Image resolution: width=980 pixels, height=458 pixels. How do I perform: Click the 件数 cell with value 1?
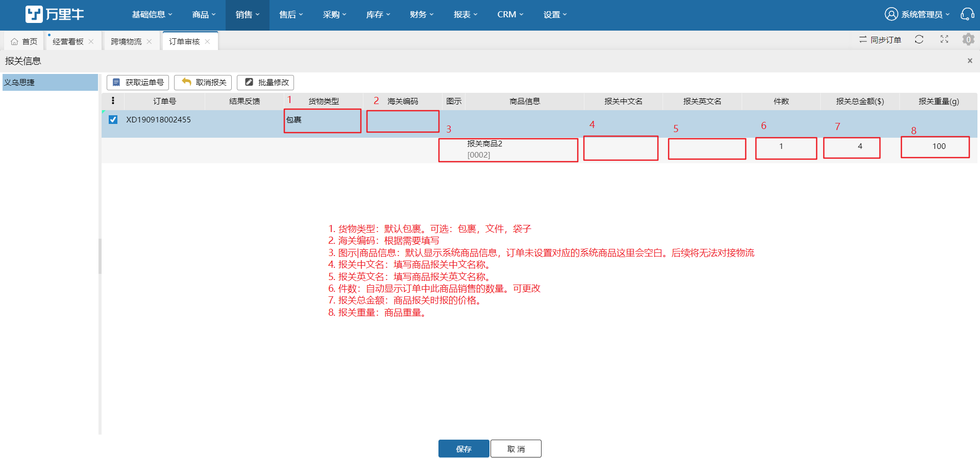point(786,148)
